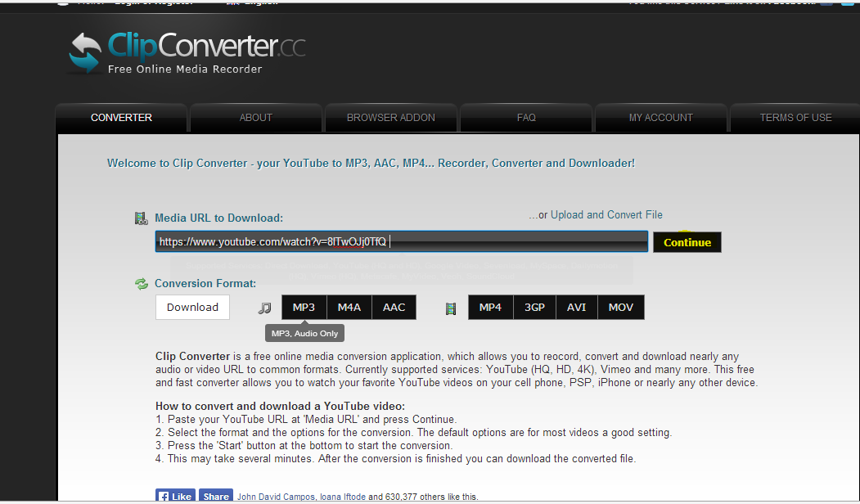Click the '630,377 others like this' text

coord(432,497)
